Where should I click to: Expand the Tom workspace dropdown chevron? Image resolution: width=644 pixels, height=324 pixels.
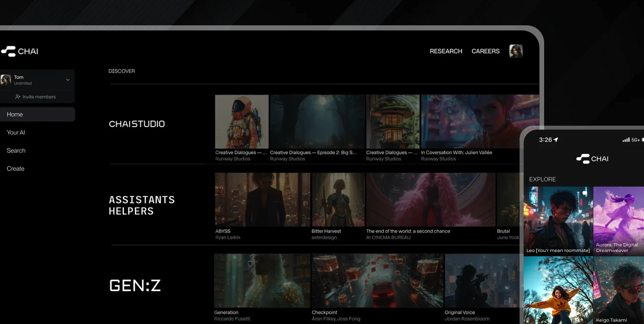(x=68, y=80)
